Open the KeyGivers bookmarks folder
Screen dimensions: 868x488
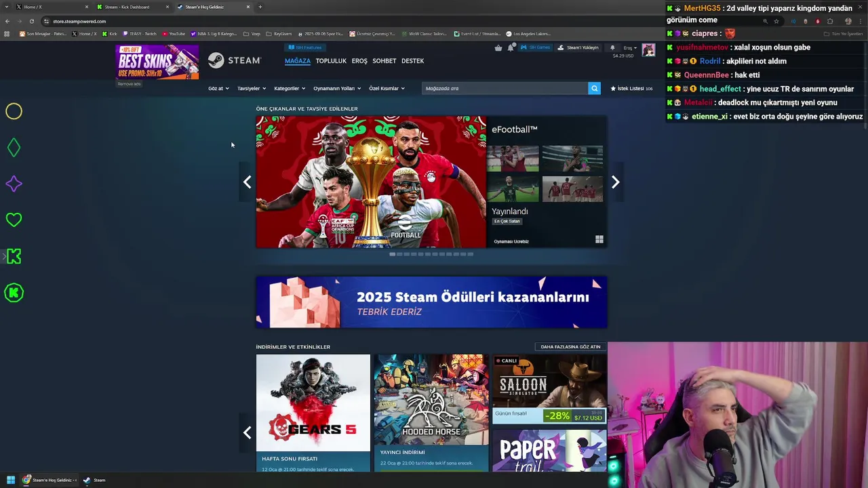click(x=279, y=33)
